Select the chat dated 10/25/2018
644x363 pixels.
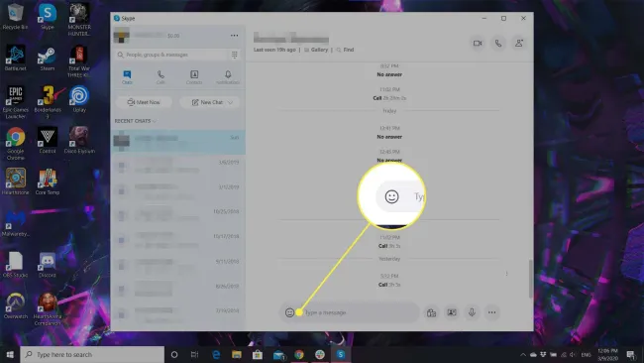177,216
